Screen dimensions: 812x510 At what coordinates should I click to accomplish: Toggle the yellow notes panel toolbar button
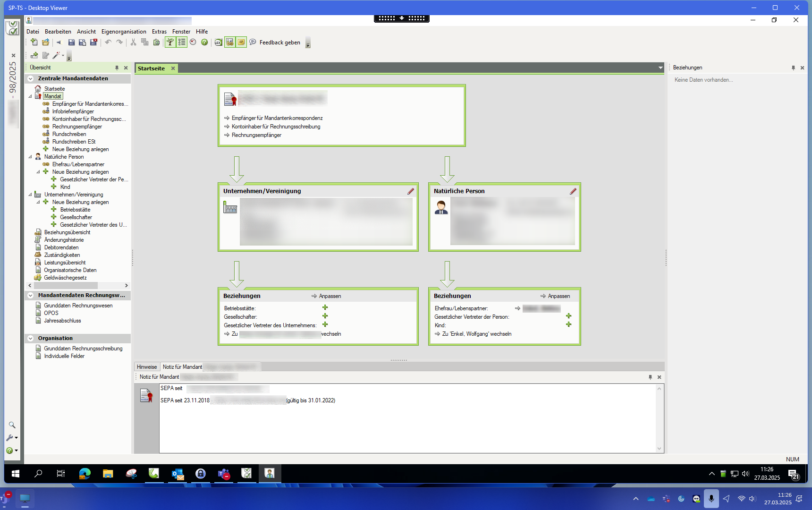(x=241, y=42)
